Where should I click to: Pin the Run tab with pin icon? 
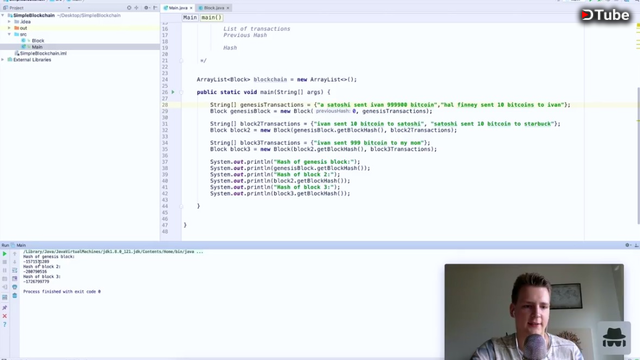tap(5, 307)
